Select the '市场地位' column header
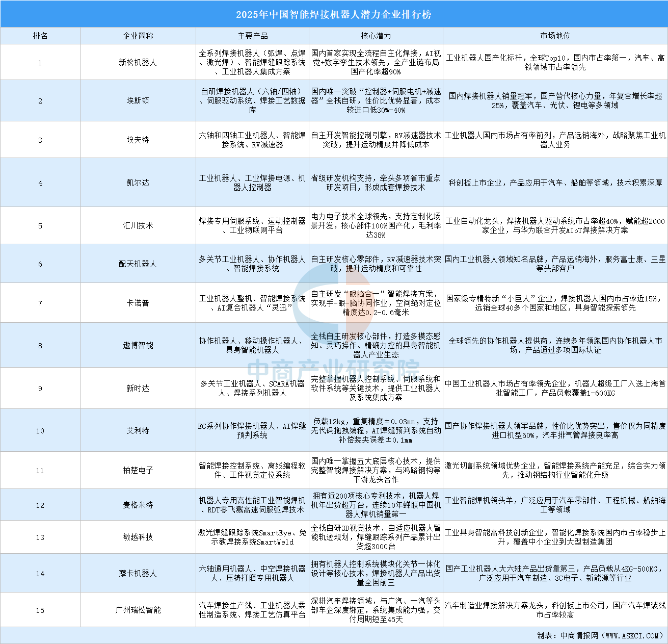This screenshot has width=668, height=644. 555,36
